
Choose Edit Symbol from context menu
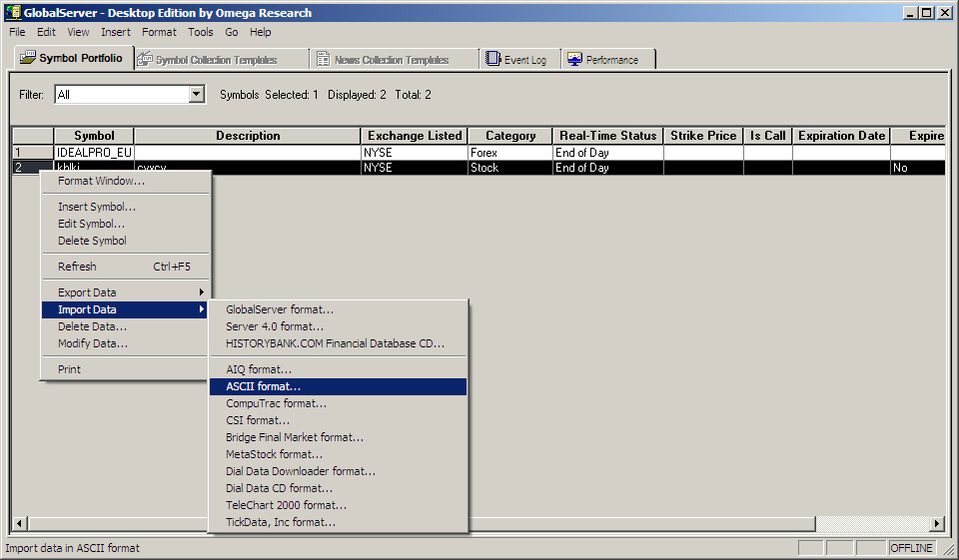point(126,224)
